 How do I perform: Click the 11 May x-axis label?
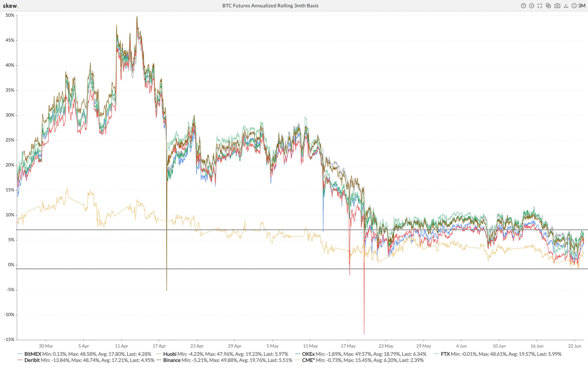310,346
